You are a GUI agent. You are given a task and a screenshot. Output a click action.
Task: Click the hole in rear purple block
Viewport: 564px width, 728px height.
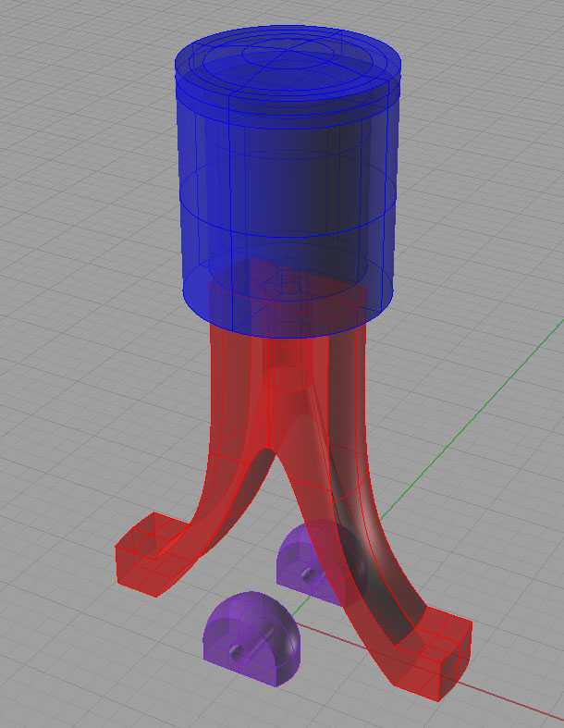[308, 575]
